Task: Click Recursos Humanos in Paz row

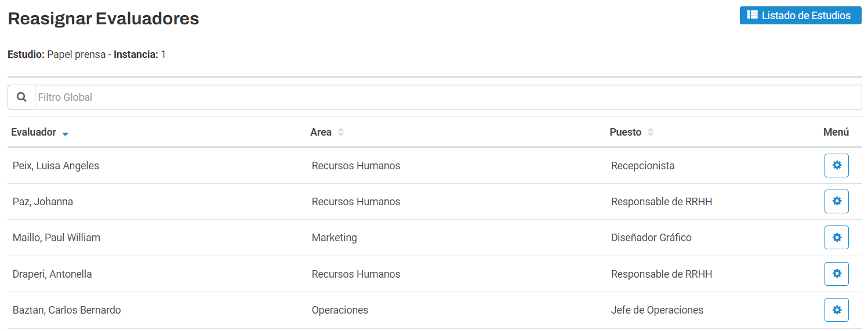Action: (x=356, y=202)
